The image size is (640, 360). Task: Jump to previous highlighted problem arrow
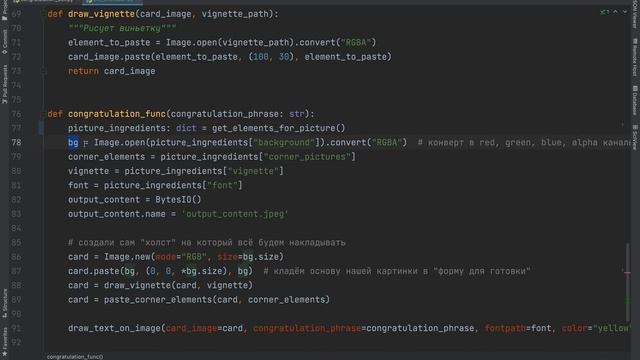tap(616, 12)
